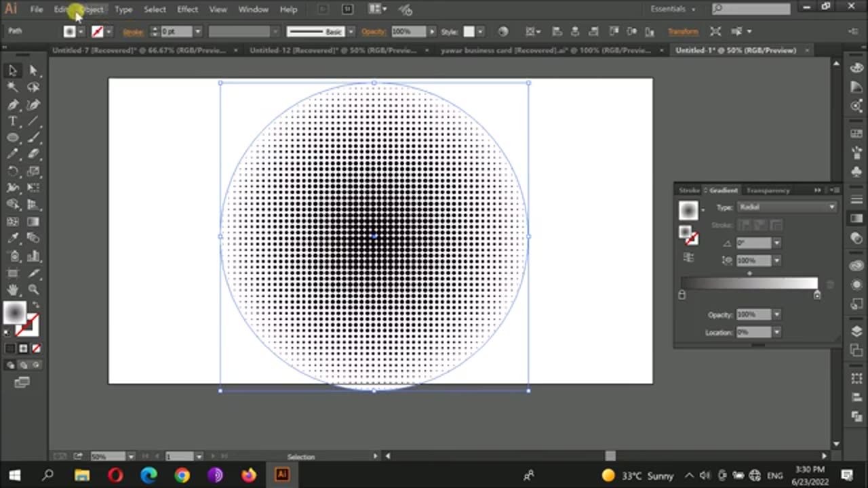Image resolution: width=868 pixels, height=488 pixels.
Task: Select the Rotate tool
Action: 13,171
